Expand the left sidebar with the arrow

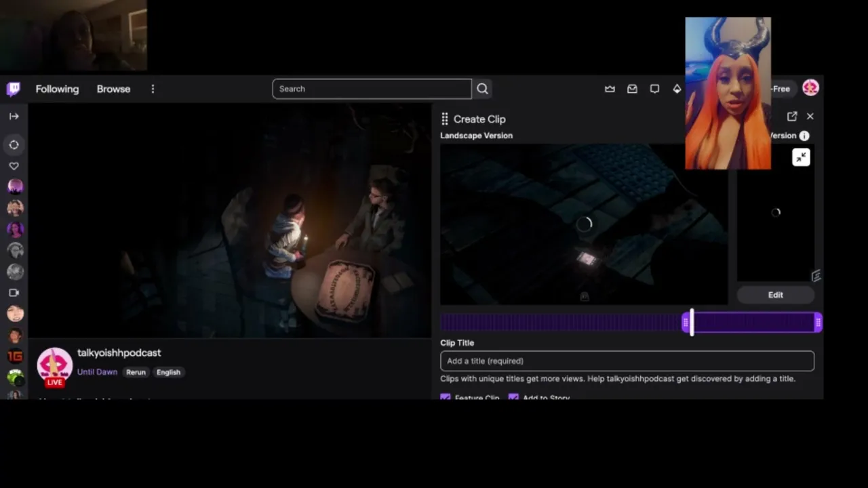tap(14, 116)
